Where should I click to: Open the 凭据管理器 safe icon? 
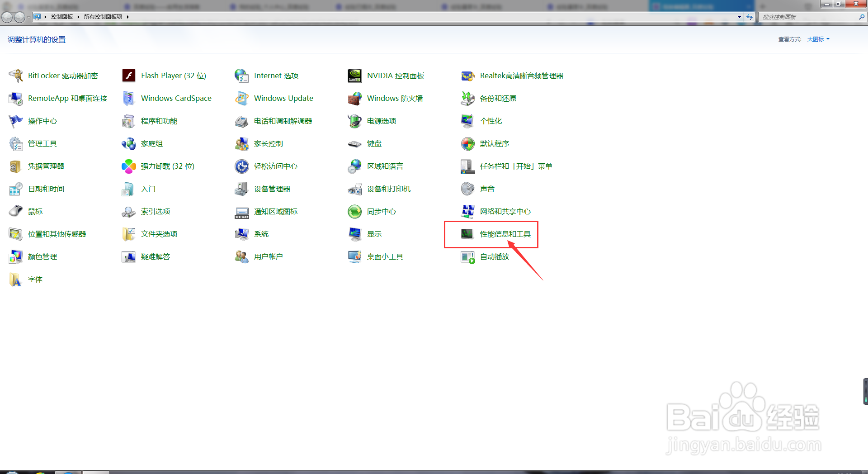(16, 166)
